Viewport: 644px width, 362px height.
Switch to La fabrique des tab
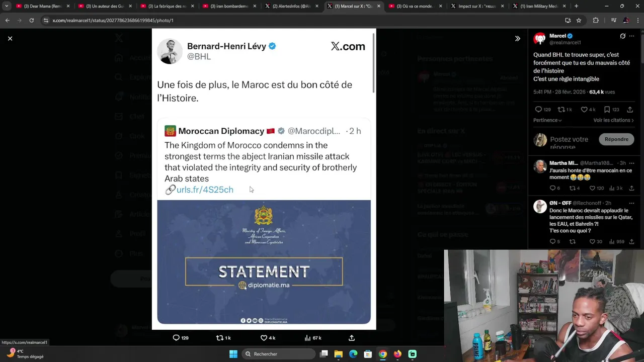point(166,6)
